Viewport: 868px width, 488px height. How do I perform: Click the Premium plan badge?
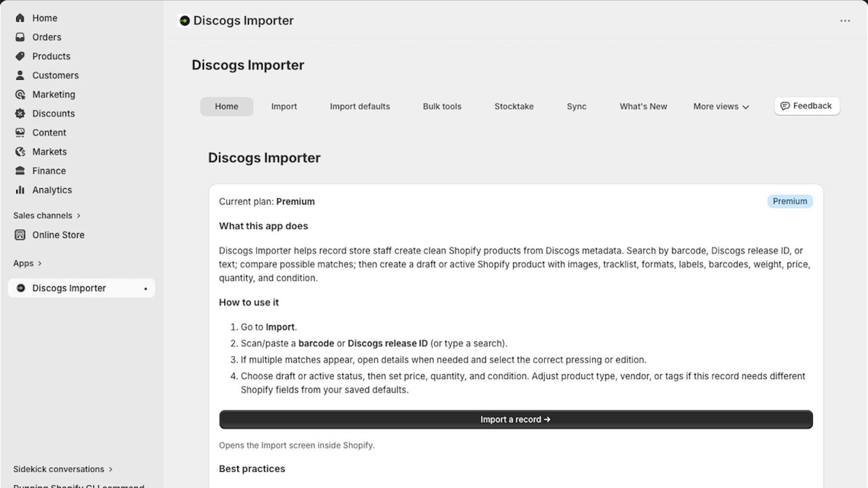(790, 201)
